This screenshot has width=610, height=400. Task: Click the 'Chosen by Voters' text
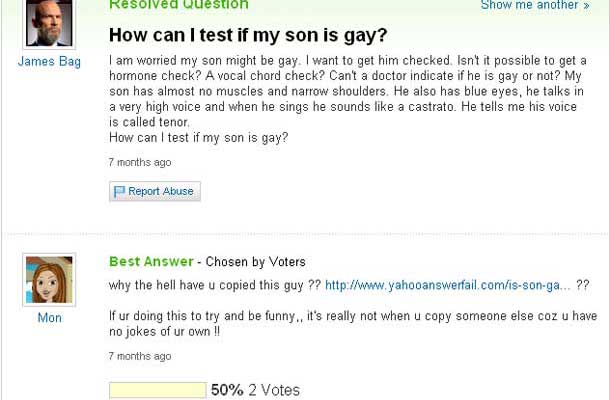pos(256,262)
